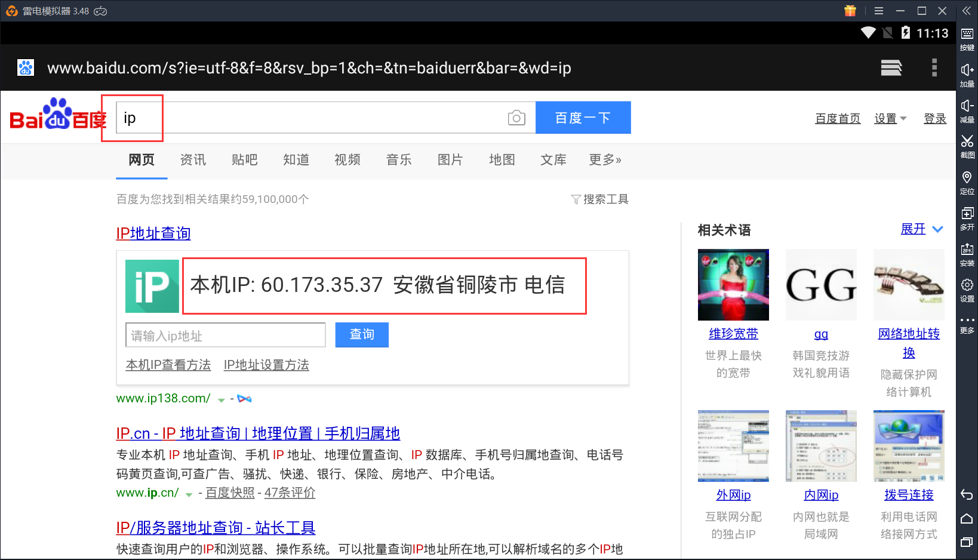Open dropdown arrow beside www.ip138.com/
The height and width of the screenshot is (560, 978).
tap(222, 400)
